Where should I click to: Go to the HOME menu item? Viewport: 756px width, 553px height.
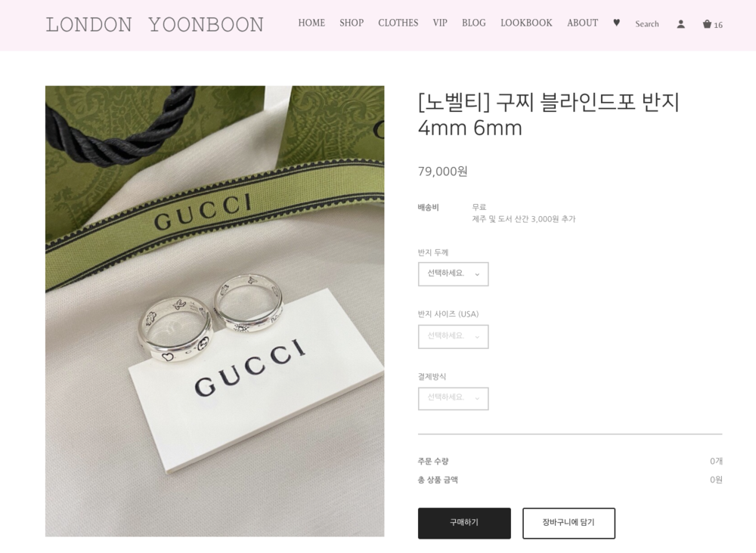(x=311, y=23)
